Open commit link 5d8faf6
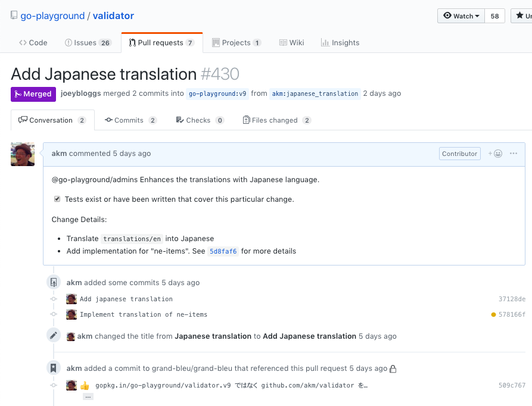 (x=223, y=251)
